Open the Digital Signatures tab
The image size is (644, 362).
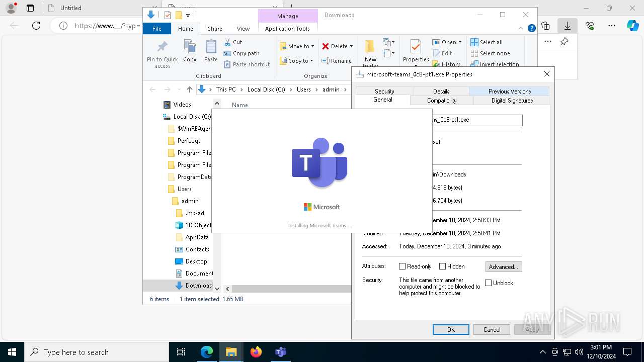point(512,101)
